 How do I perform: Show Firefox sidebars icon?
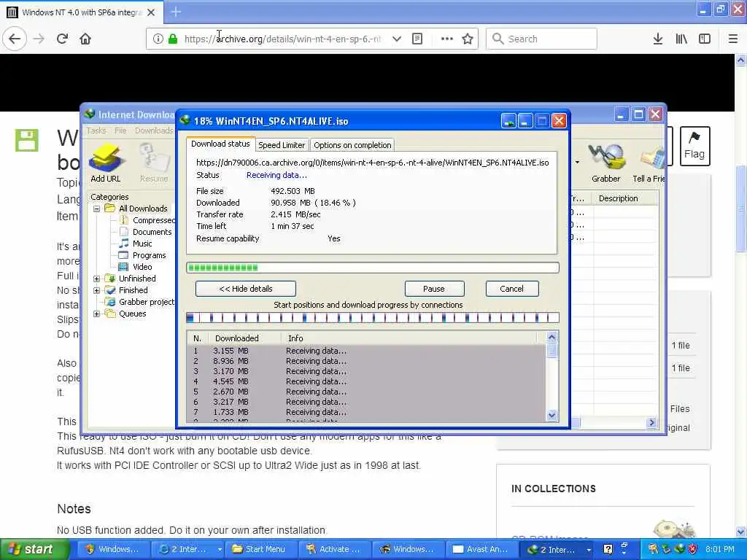705,39
